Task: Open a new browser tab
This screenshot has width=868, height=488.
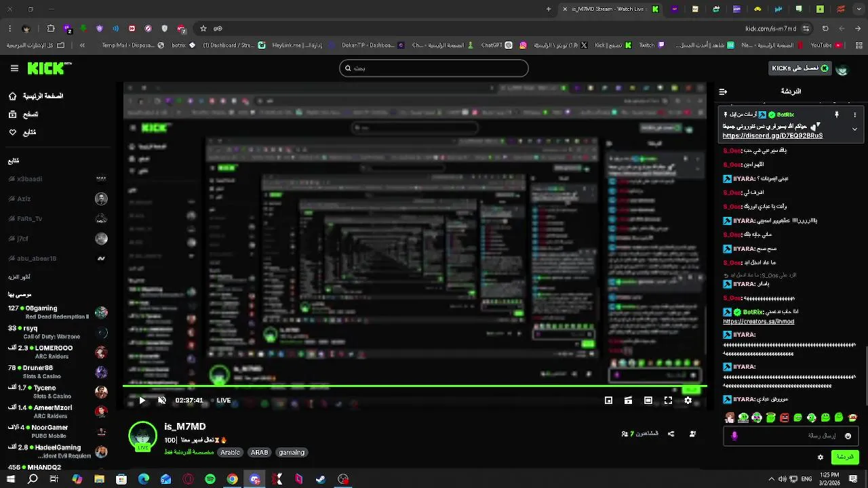Action: pos(549,9)
